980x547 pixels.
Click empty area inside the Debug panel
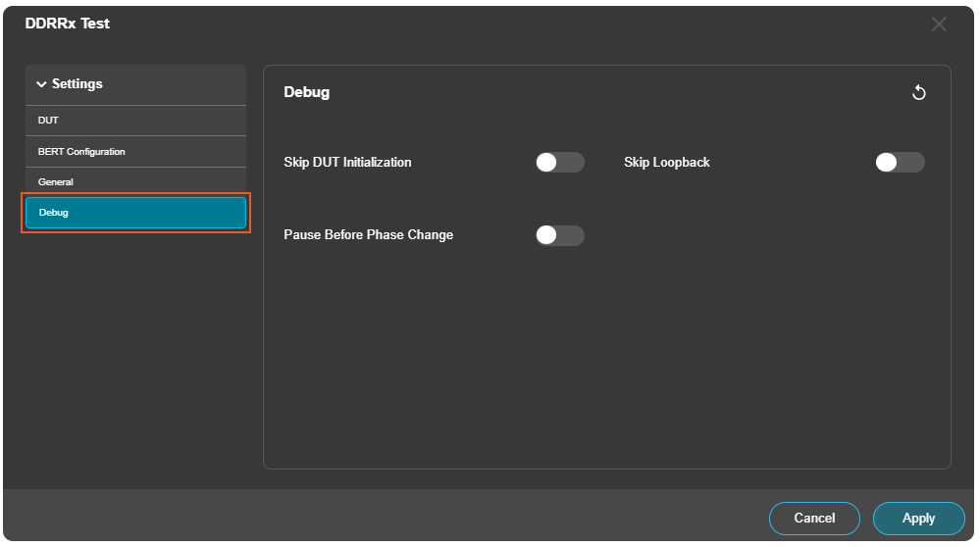tap(606, 373)
